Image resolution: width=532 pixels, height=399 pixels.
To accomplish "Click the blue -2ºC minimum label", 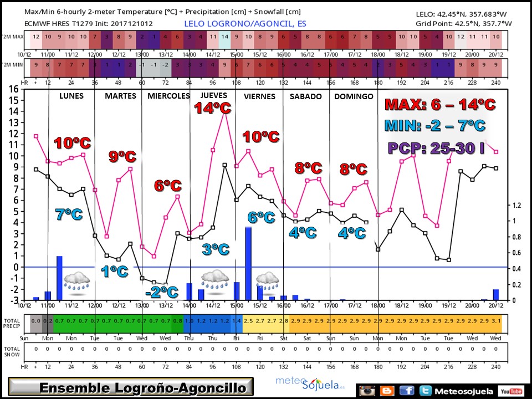I will coord(161,292).
